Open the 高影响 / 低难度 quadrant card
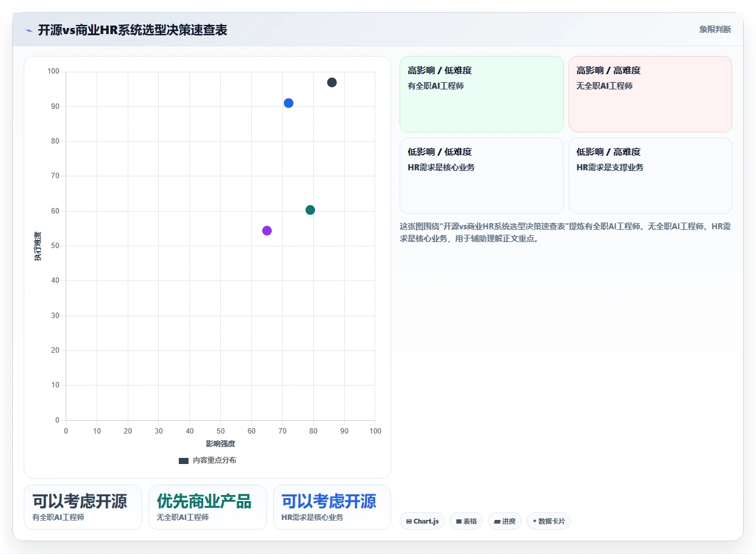The image size is (756, 554). (x=482, y=94)
